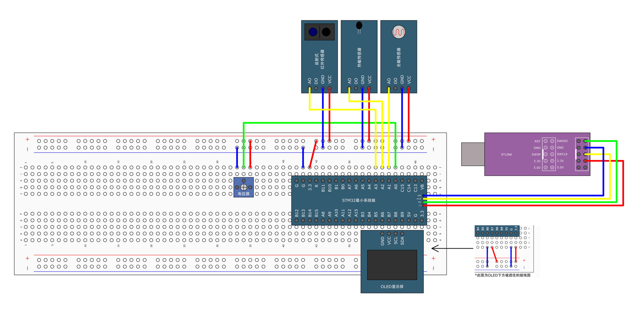Click the SWDIO pin label on STLINK
644x325 pixels.
click(562, 141)
